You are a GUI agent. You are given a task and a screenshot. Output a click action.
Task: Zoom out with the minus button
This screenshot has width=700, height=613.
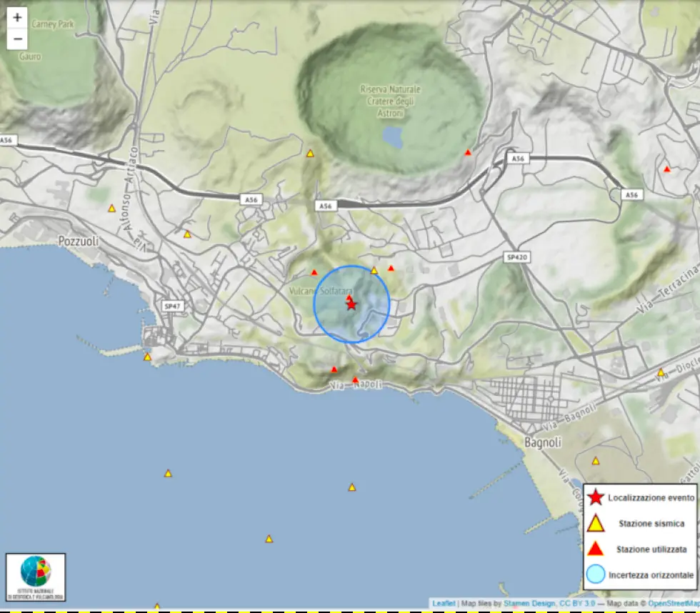tap(17, 39)
